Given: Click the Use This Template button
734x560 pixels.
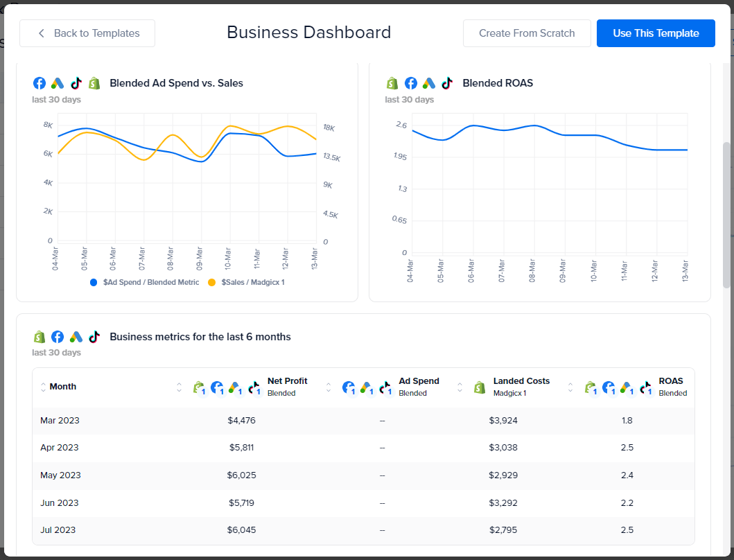Looking at the screenshot, I should pos(655,33).
